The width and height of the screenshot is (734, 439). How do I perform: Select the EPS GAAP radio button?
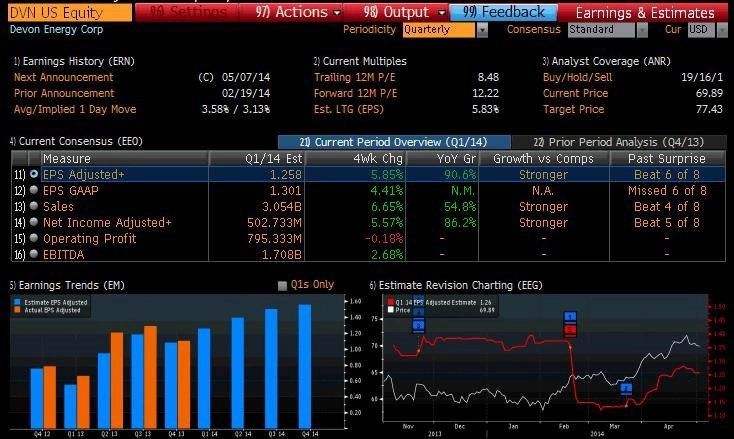[x=34, y=190]
